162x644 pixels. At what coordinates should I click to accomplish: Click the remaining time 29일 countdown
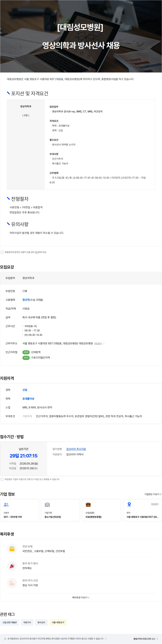point(23,456)
